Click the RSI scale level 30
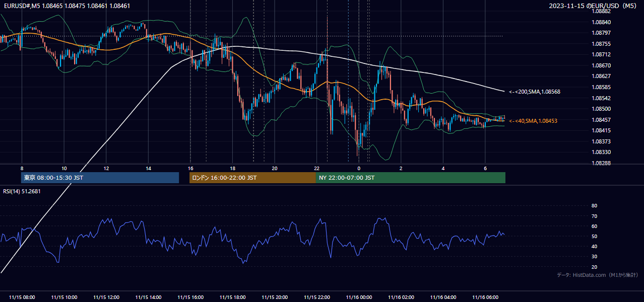Screen dimensions: 644x302 point(594,257)
